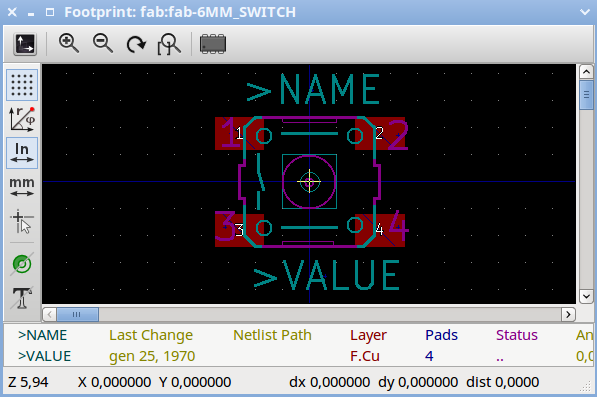
Task: Click the vertical scrollbar down arrow
Action: 586,296
